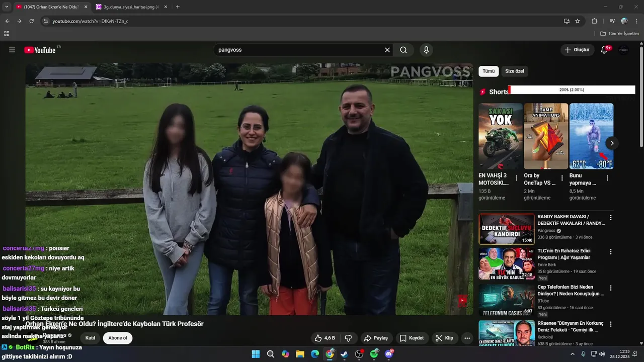The image size is (644, 362).
Task: Open RANDY BAKER DAVASI video title
Action: (x=571, y=220)
